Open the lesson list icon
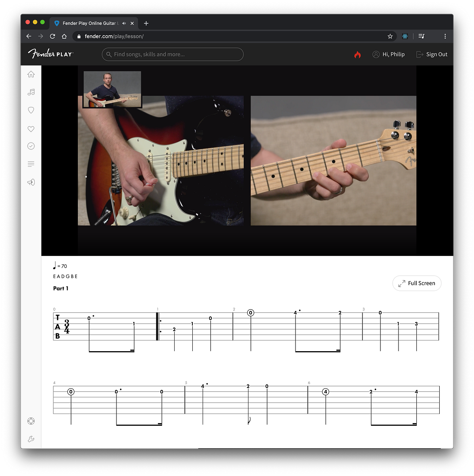 (31, 164)
